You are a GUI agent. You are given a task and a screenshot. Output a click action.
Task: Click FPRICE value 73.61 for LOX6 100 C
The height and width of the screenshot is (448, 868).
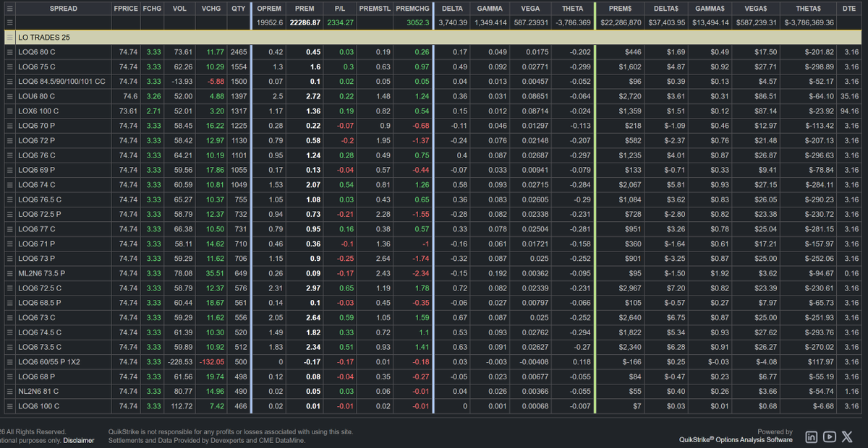pos(128,111)
